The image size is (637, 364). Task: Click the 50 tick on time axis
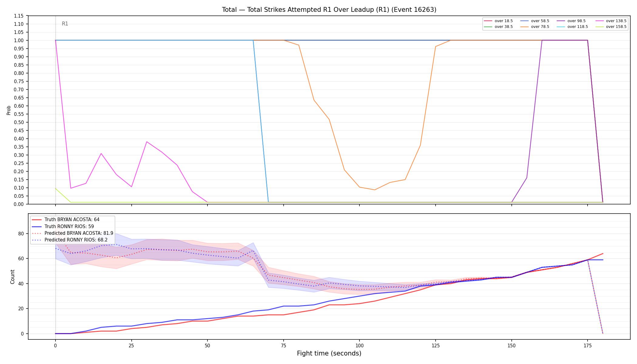pyautogui.click(x=207, y=345)
